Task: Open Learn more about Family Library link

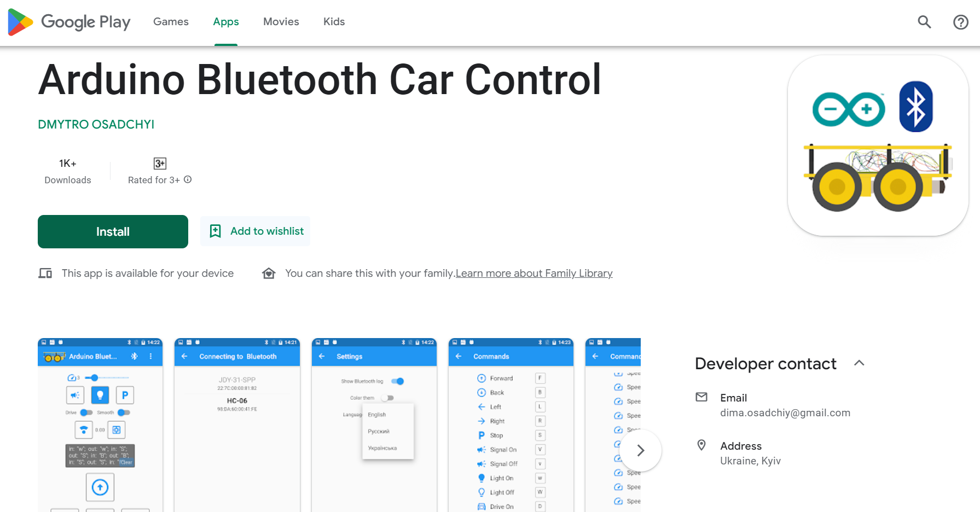Action: coord(534,273)
